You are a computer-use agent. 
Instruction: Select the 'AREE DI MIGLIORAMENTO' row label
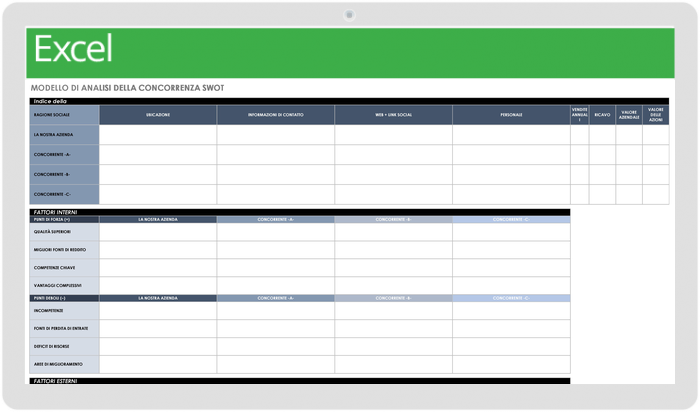tap(64, 364)
